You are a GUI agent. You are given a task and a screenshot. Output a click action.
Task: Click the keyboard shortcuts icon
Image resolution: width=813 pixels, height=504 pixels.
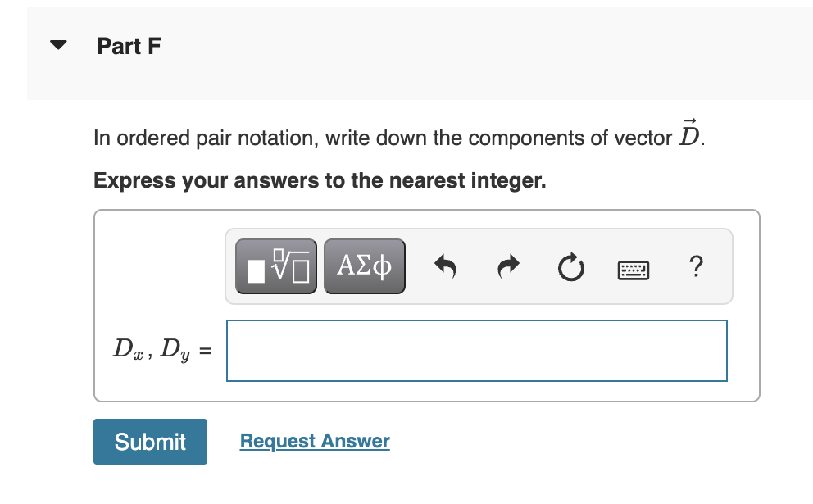pyautogui.click(x=633, y=269)
